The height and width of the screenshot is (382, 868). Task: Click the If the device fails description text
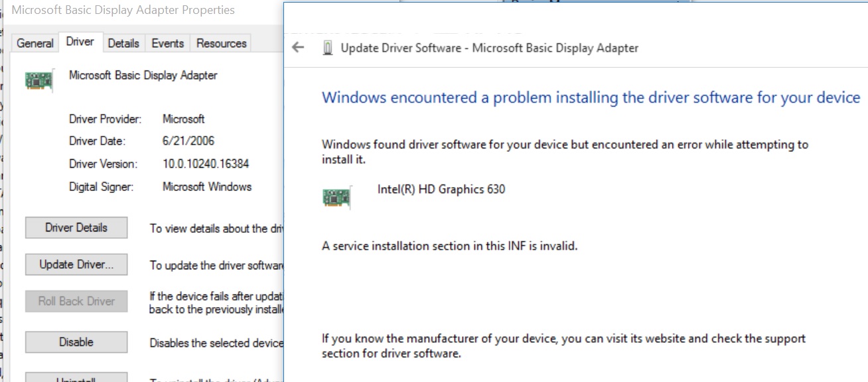pyautogui.click(x=216, y=302)
